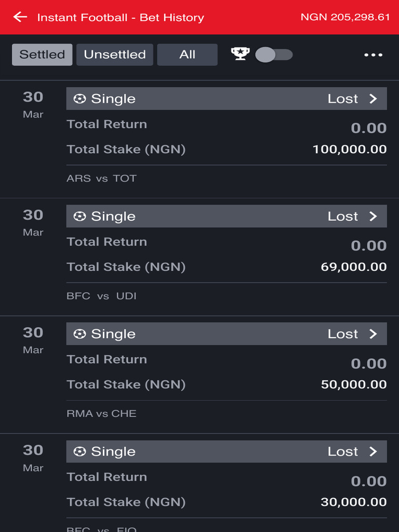The height and width of the screenshot is (532, 399).
Task: Toggle the winnings-only switch
Action: pyautogui.click(x=274, y=55)
